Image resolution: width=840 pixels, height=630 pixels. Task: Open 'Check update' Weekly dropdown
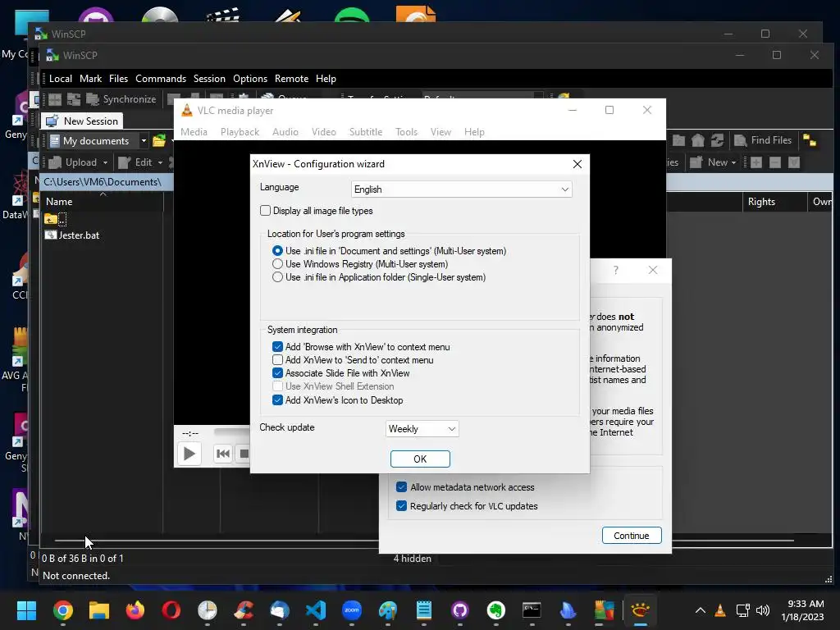pyautogui.click(x=422, y=428)
